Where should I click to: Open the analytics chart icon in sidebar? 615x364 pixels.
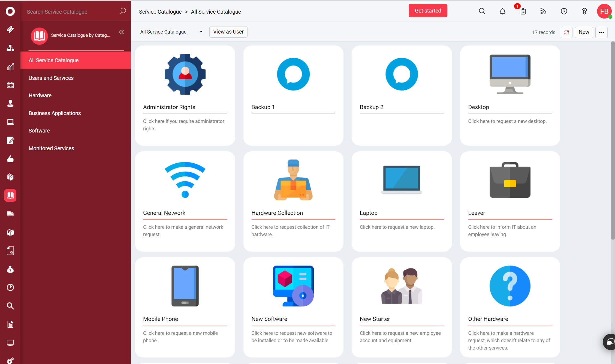[x=10, y=67]
